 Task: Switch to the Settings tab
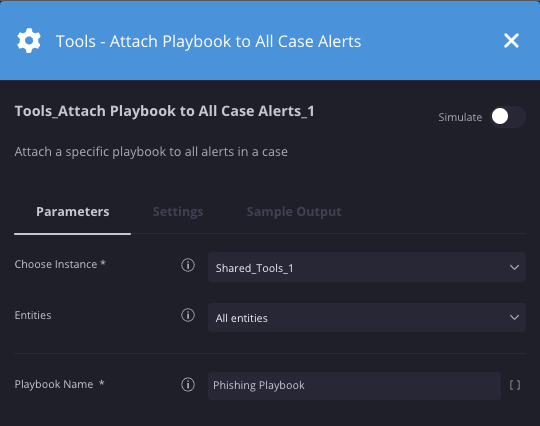pyautogui.click(x=178, y=211)
